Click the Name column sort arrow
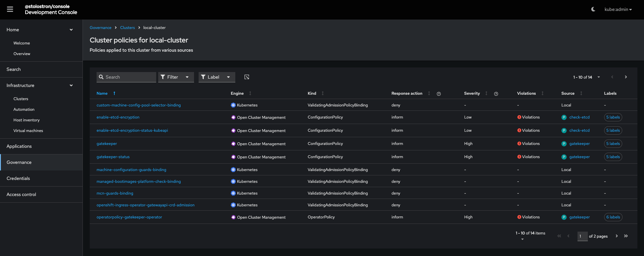This screenshot has height=256, width=644. [114, 93]
